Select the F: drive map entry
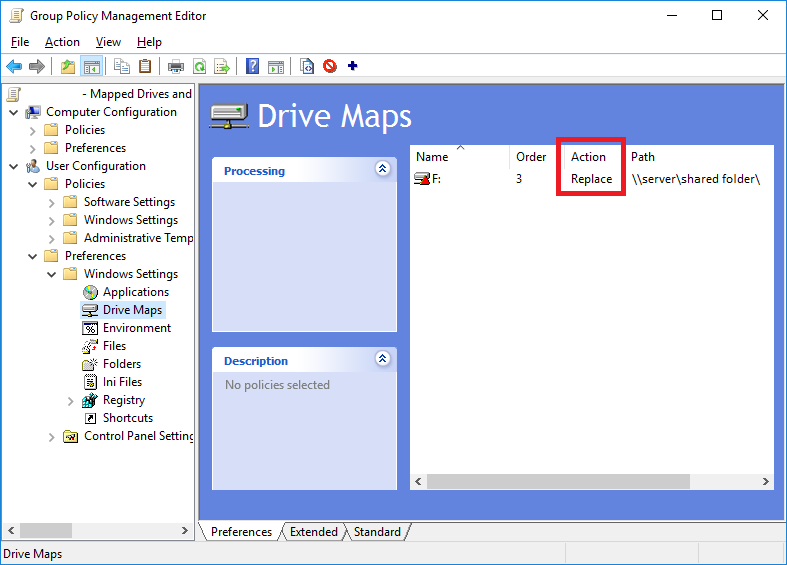This screenshot has width=787, height=565. pyautogui.click(x=433, y=179)
